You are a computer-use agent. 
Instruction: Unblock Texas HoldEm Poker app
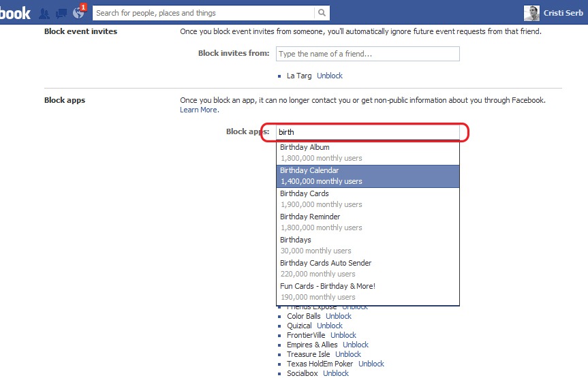coord(371,364)
